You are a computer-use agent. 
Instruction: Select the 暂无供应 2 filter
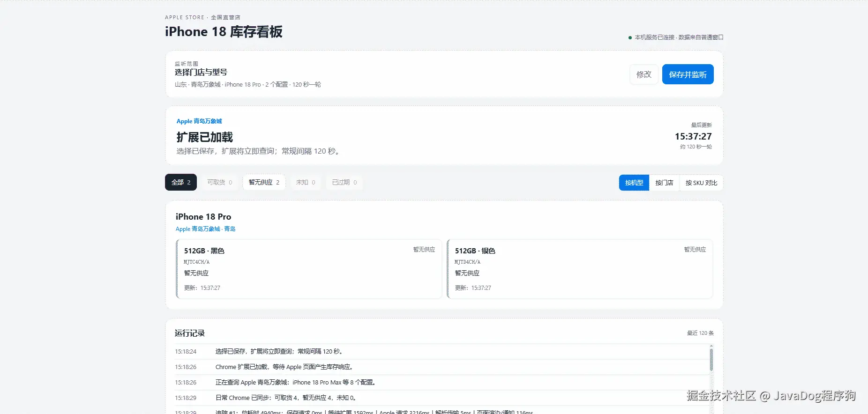point(264,182)
